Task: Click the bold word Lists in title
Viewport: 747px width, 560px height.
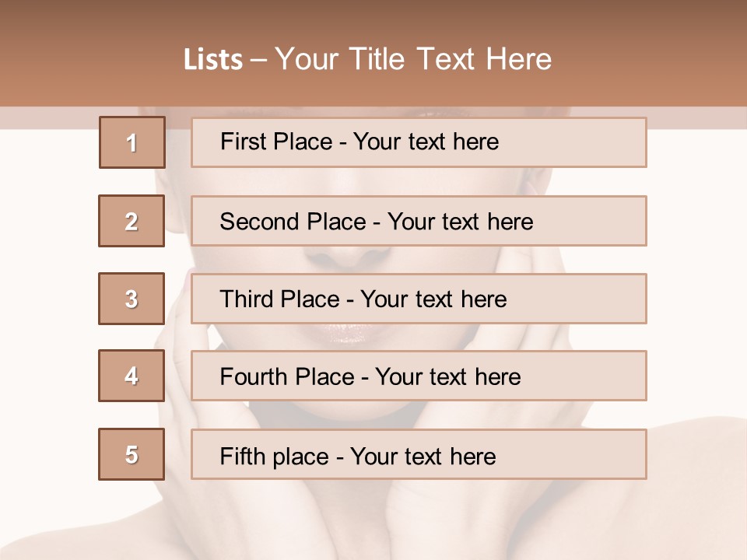Action: tap(212, 60)
